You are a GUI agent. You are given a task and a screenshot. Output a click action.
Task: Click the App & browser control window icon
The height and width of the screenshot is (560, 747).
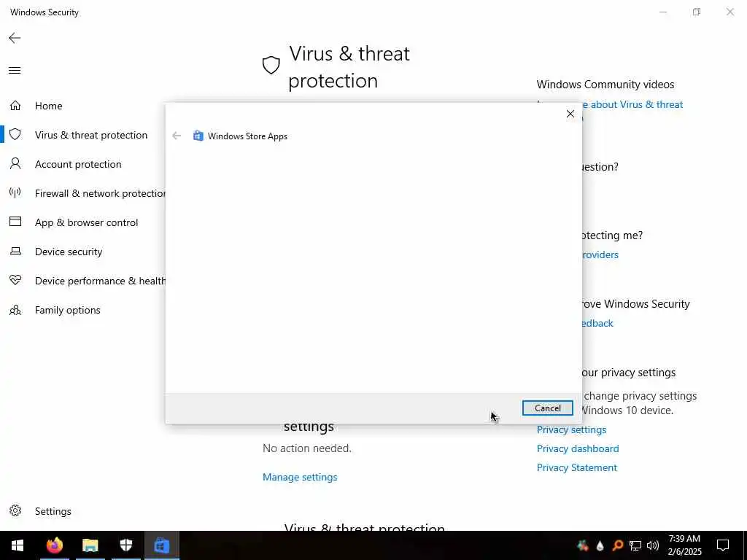click(15, 222)
